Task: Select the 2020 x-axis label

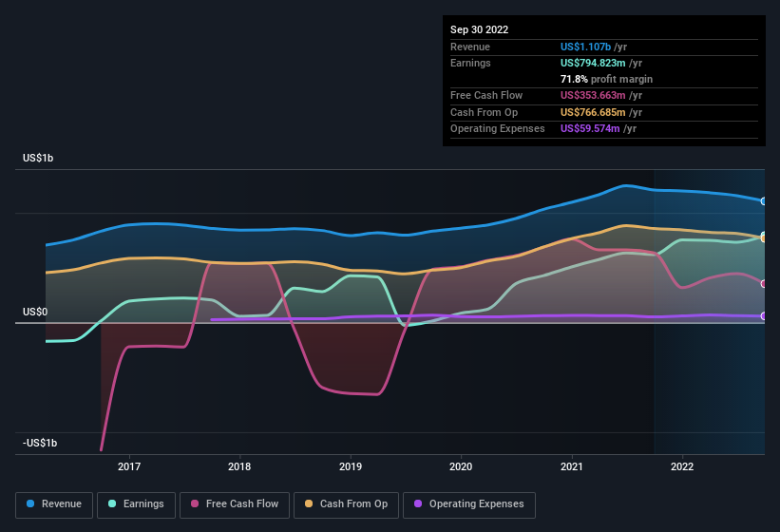Action: tap(461, 466)
